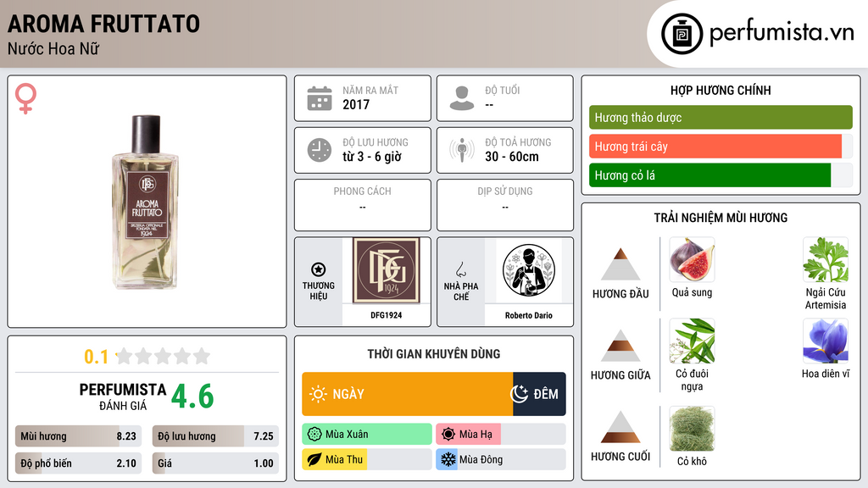Viewport: 868px width, 488px height.
Task: Click the clock icon beside Độ lưu hương
Action: click(x=320, y=150)
